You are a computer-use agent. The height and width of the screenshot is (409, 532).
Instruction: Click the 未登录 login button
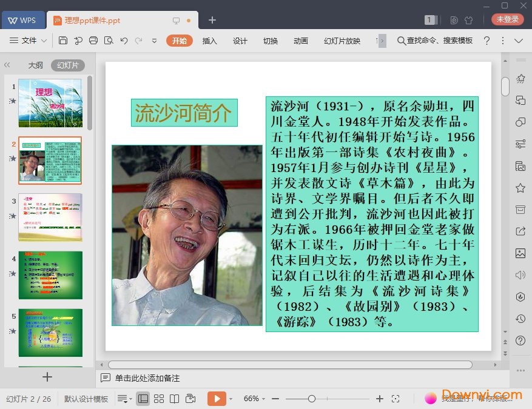pyautogui.click(x=507, y=19)
